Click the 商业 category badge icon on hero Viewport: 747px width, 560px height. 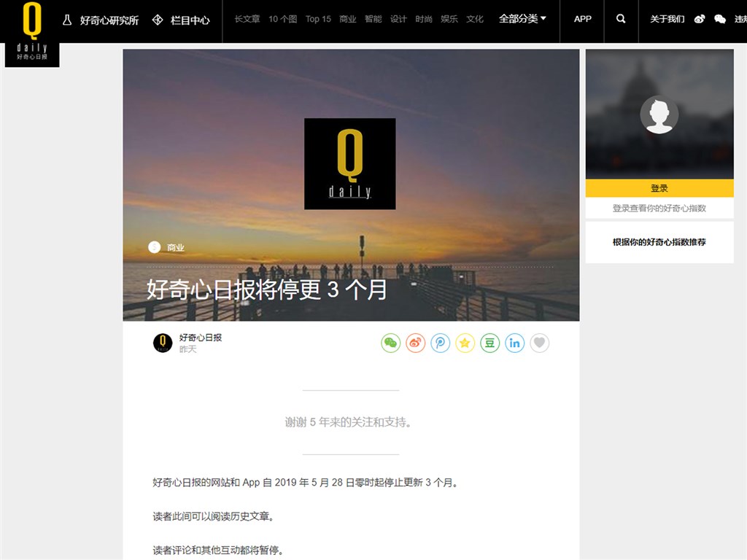pos(155,247)
